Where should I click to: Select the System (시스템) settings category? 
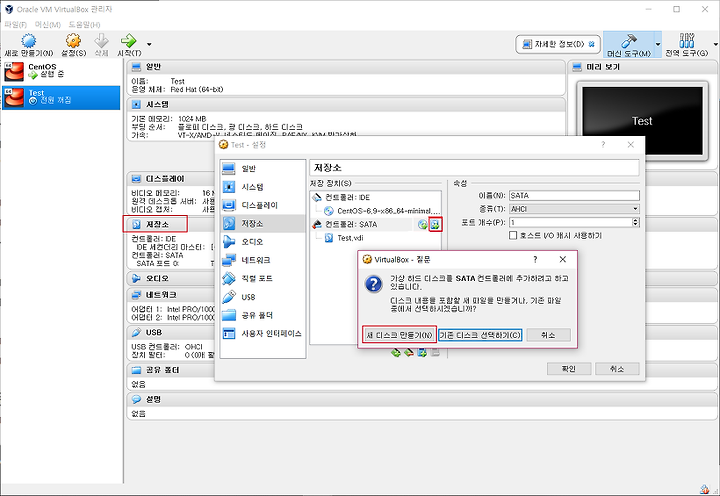point(263,187)
